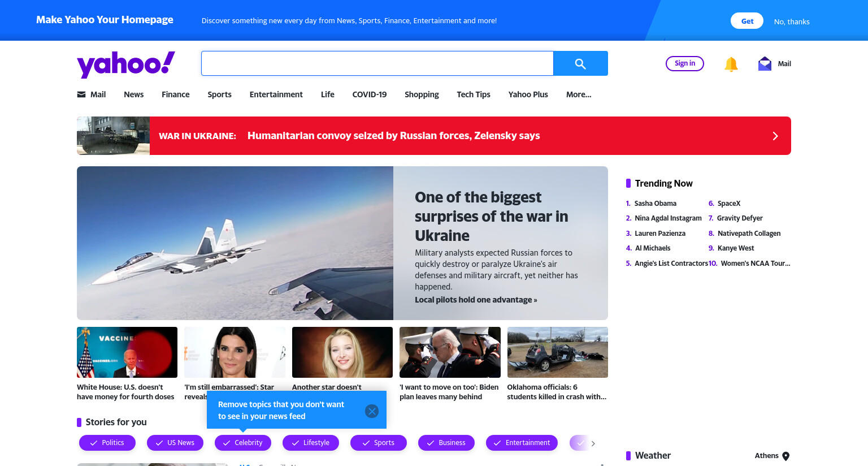Toggle the Entertainment topic chip

pyautogui.click(x=522, y=443)
